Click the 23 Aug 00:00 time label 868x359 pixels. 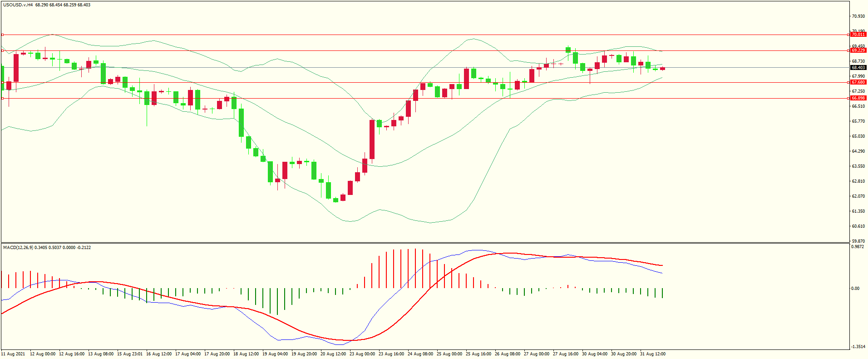[362, 354]
